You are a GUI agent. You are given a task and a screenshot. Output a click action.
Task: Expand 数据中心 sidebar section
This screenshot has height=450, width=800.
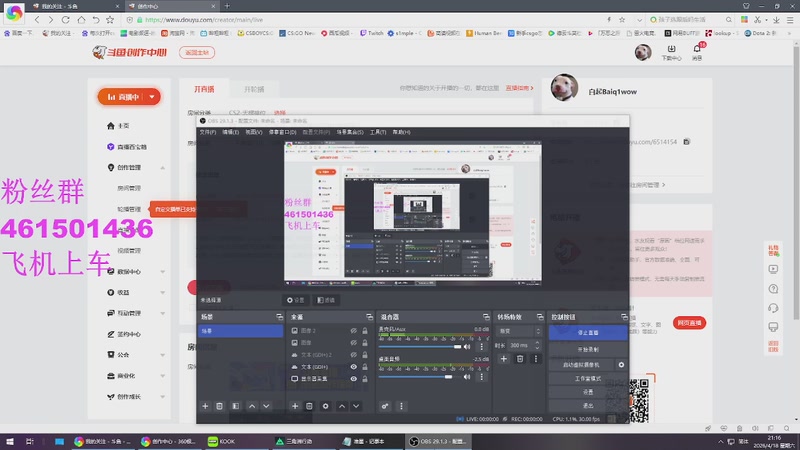coord(163,271)
